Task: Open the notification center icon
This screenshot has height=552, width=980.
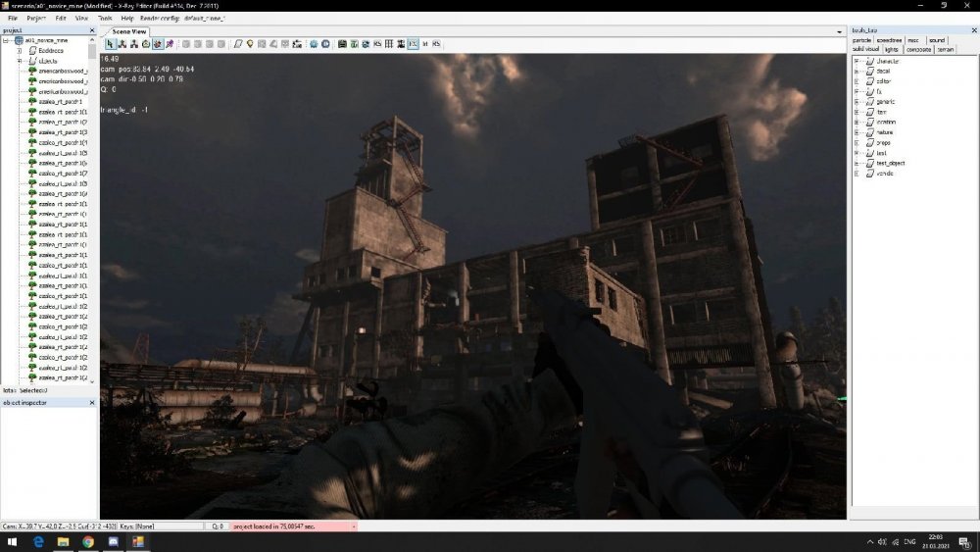Action: pos(965,542)
